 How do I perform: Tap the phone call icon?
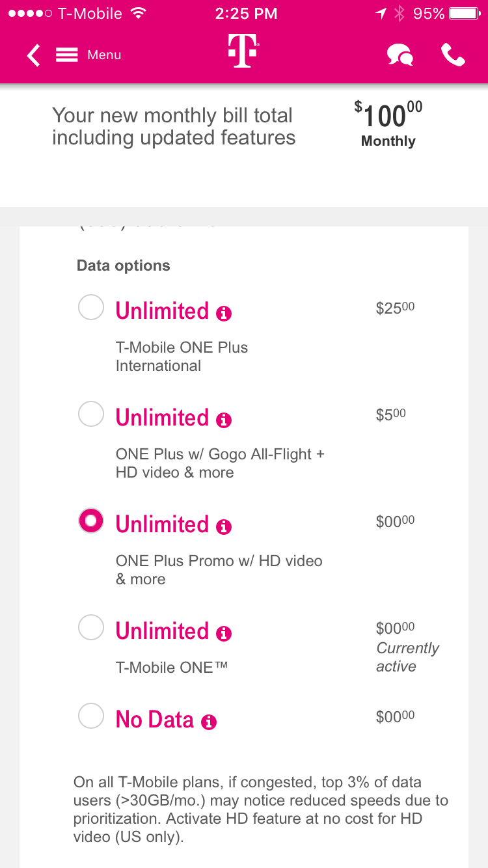pos(453,55)
